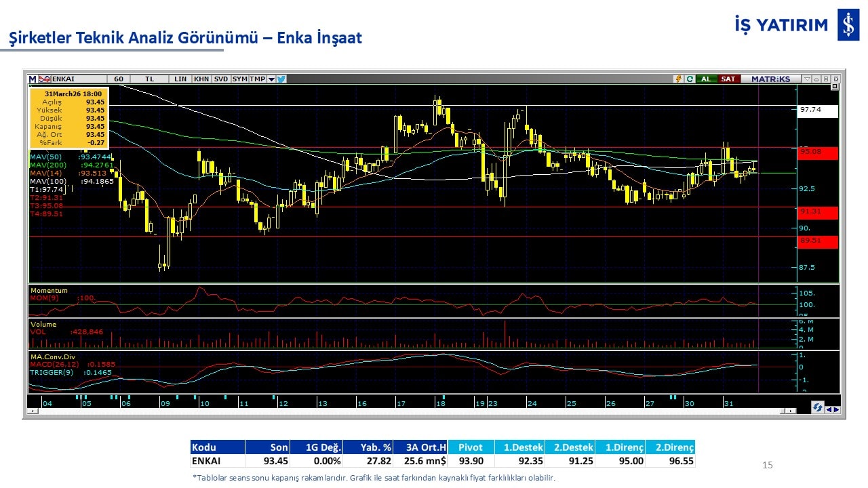
Task: Toggle the LIN linear scale option
Action: click(180, 79)
